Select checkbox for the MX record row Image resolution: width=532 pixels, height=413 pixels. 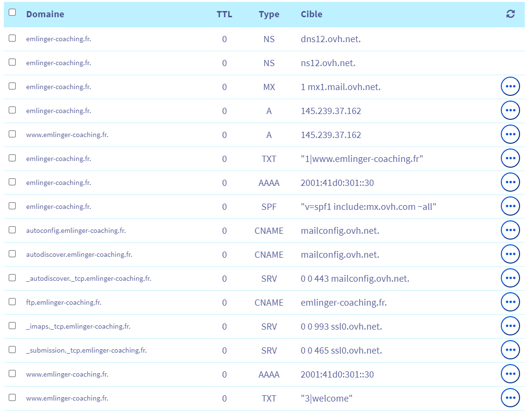point(12,86)
